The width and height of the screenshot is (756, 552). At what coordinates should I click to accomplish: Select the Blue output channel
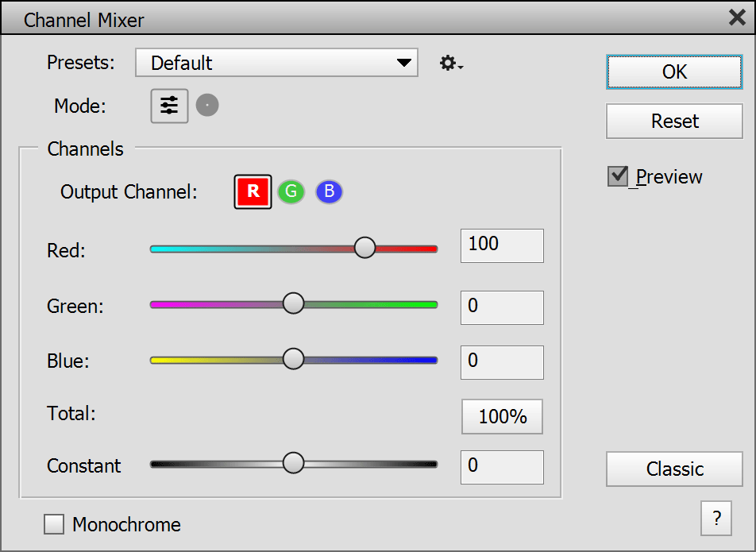click(329, 192)
